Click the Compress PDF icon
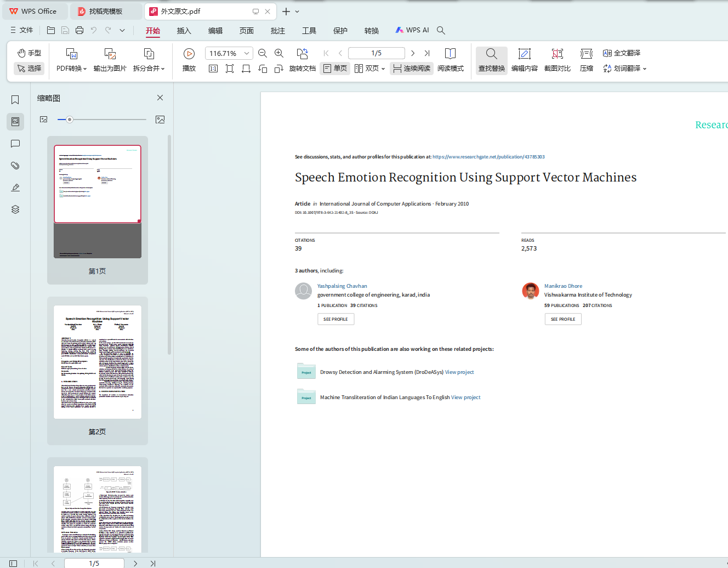 586,54
